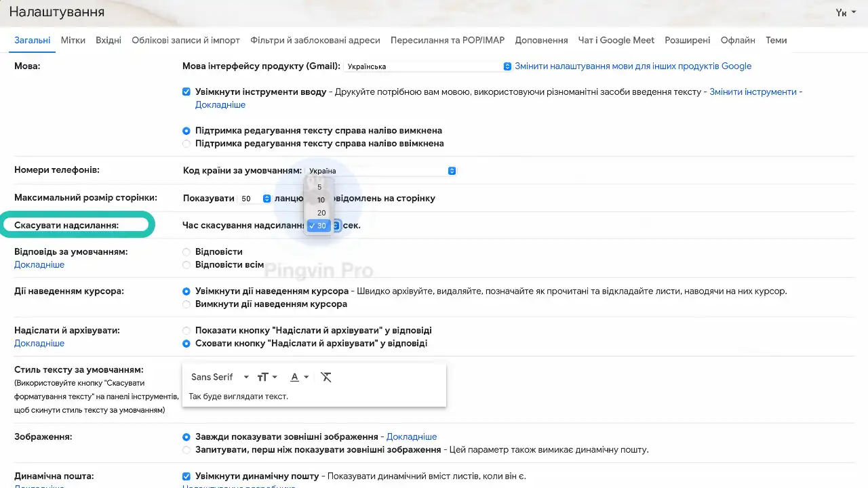The height and width of the screenshot is (488, 868).
Task: Select right-to-left editing ввімкнена radio
Action: (186, 144)
